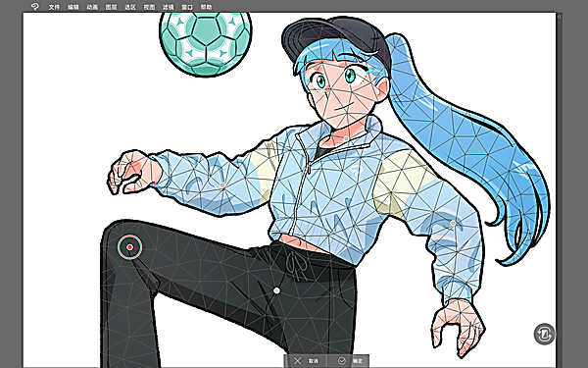Open the 编辑 menu

click(73, 7)
